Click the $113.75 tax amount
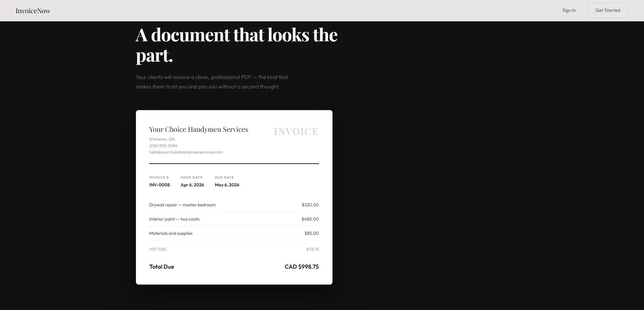This screenshot has width=644, height=310. tap(313, 249)
